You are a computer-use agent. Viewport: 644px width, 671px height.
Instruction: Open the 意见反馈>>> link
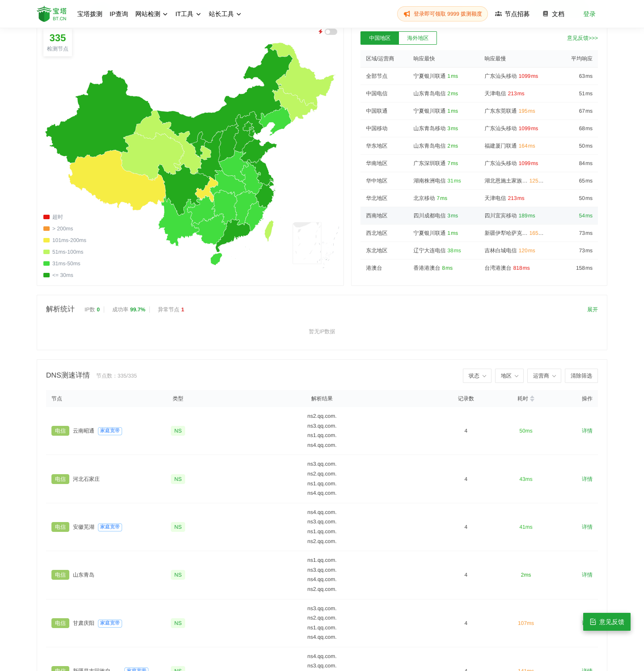point(582,38)
